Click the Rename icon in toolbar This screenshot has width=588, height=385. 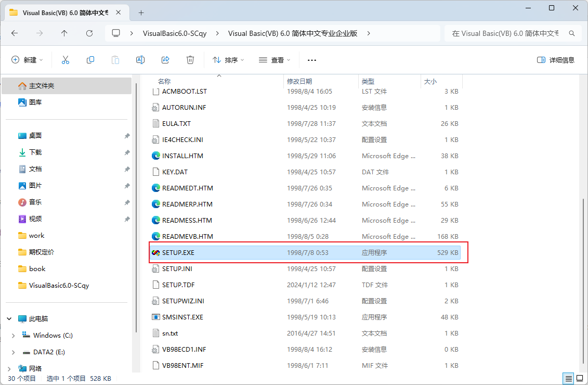pos(140,60)
